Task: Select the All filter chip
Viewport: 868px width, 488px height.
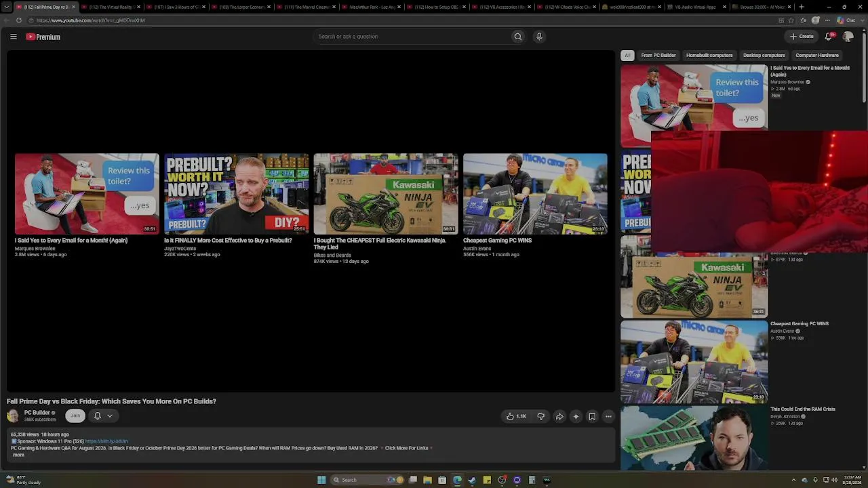Action: (627, 56)
